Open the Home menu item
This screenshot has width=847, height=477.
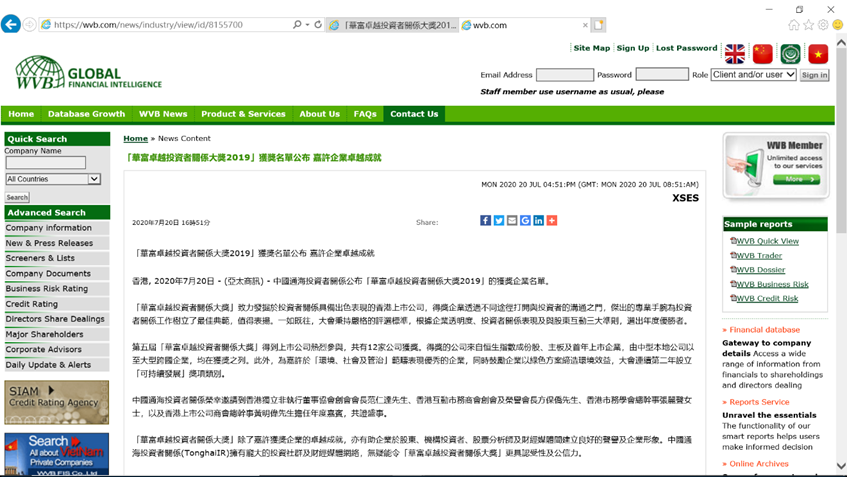(x=21, y=114)
